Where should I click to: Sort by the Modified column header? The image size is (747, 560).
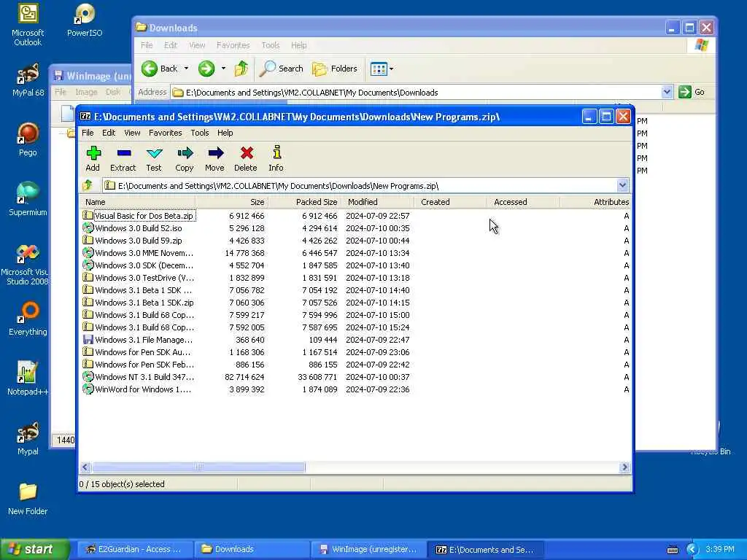point(378,202)
